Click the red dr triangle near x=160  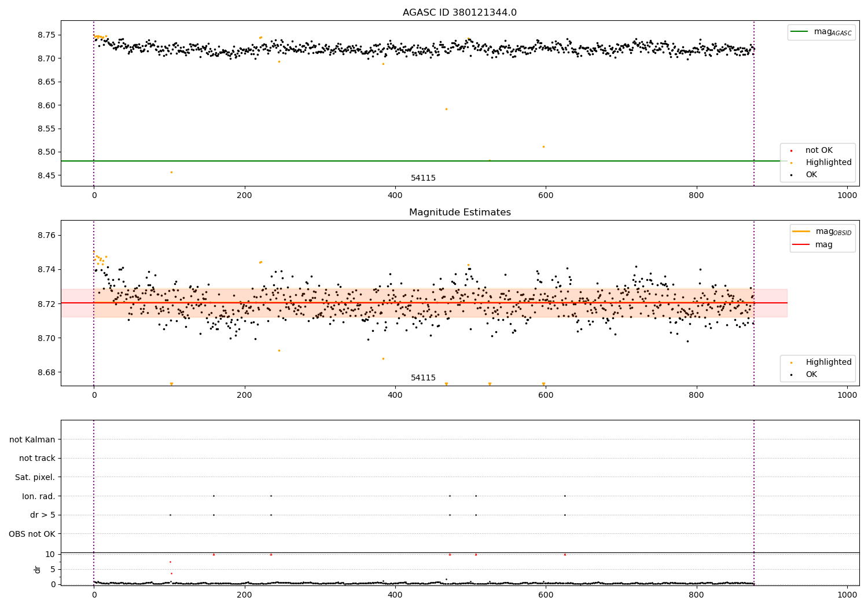pyautogui.click(x=214, y=554)
